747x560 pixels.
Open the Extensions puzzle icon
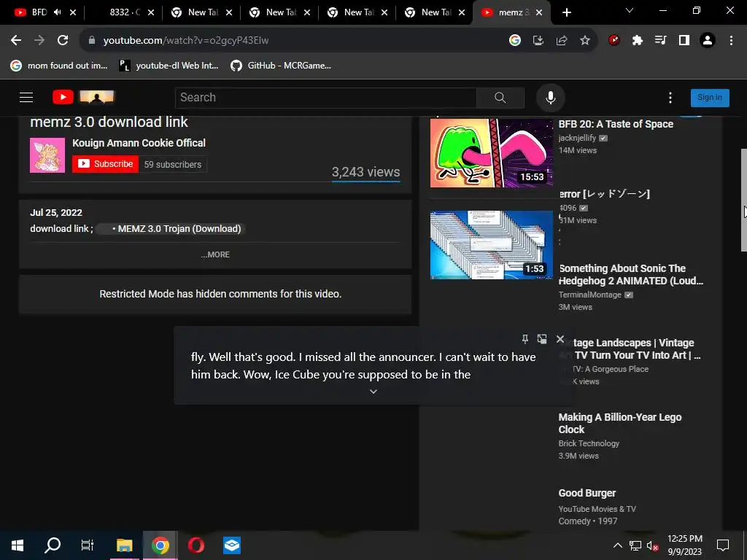637,41
